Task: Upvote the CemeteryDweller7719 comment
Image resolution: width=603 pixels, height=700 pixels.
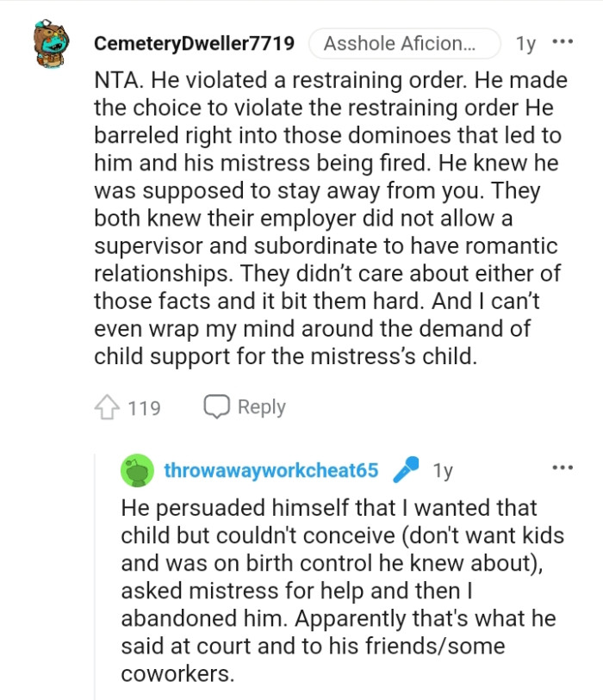Action: pos(109,407)
